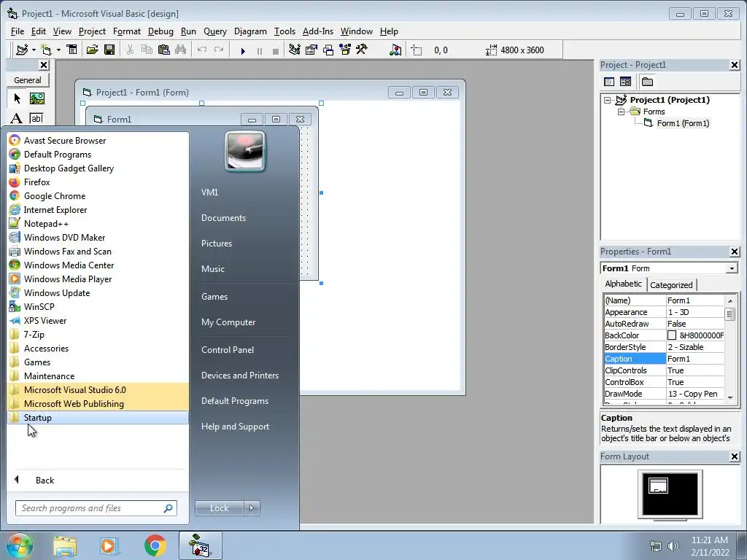This screenshot has height=560, width=747.
Task: Select the PictureBox tool in the toolbox
Action: 36,98
